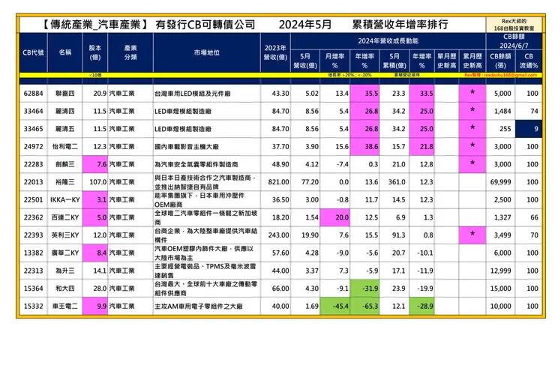555x392 pixels.
Task: Click the rexdashu168@gmail.com email text
Action: click(510, 75)
